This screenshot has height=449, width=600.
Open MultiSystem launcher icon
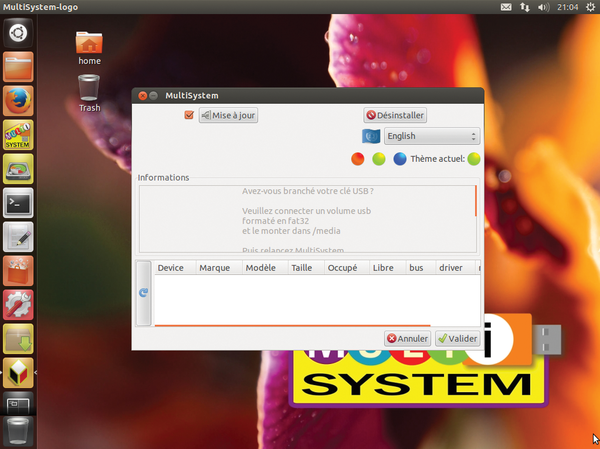(x=18, y=135)
